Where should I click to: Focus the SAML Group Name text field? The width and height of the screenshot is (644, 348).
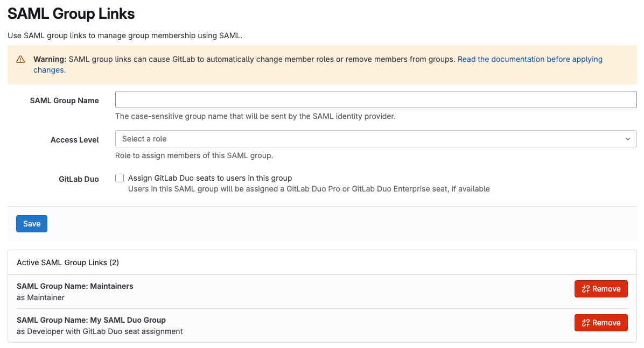point(375,100)
